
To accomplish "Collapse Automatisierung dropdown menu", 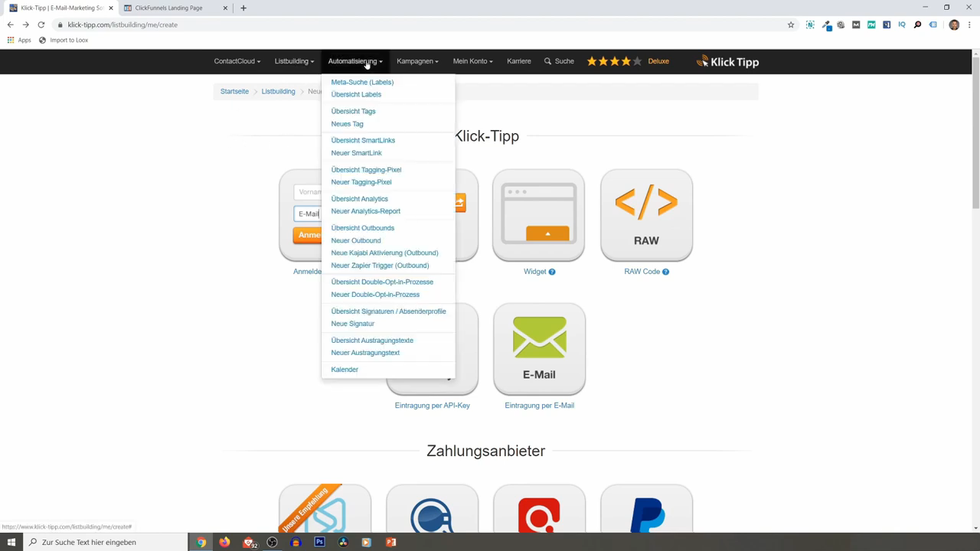I will (355, 61).
